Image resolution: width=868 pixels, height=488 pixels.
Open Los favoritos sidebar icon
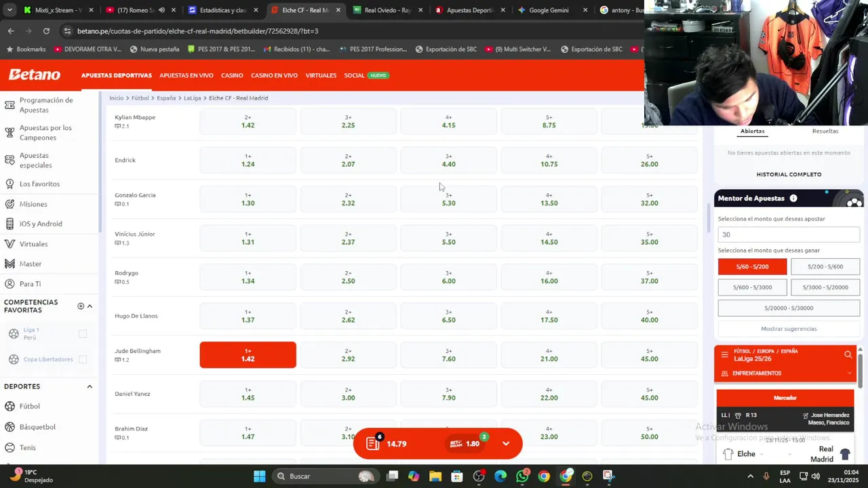point(9,184)
